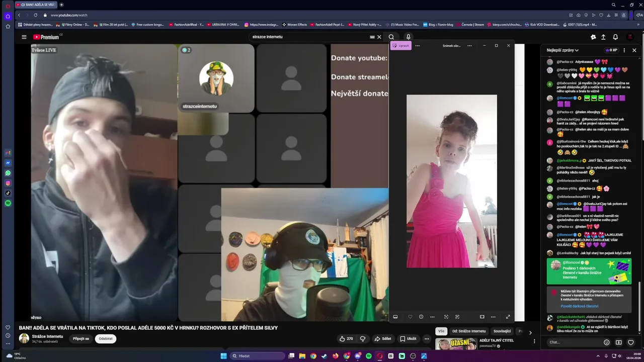
Task: Open new browser tab plus button
Action: click(x=61, y=5)
